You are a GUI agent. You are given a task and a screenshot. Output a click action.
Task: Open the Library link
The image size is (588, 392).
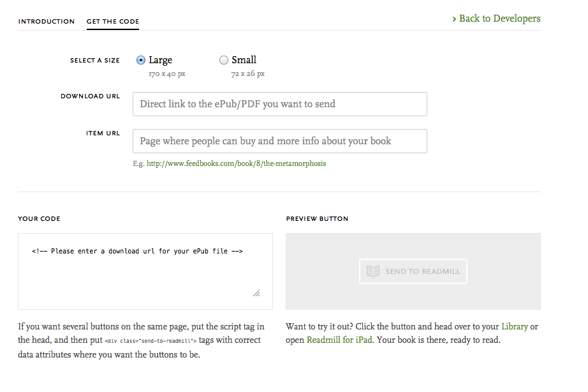pyautogui.click(x=515, y=327)
